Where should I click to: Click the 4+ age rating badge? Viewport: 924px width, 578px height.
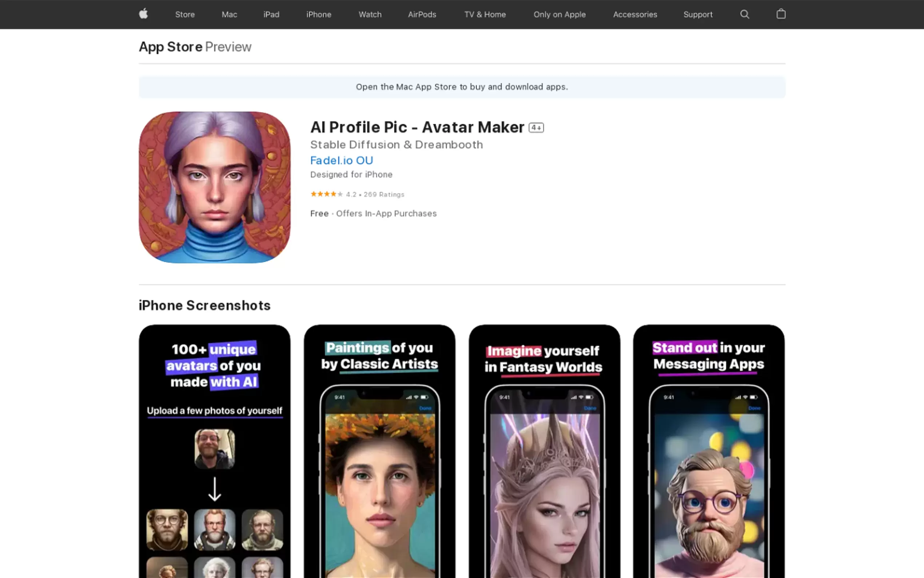click(x=536, y=128)
